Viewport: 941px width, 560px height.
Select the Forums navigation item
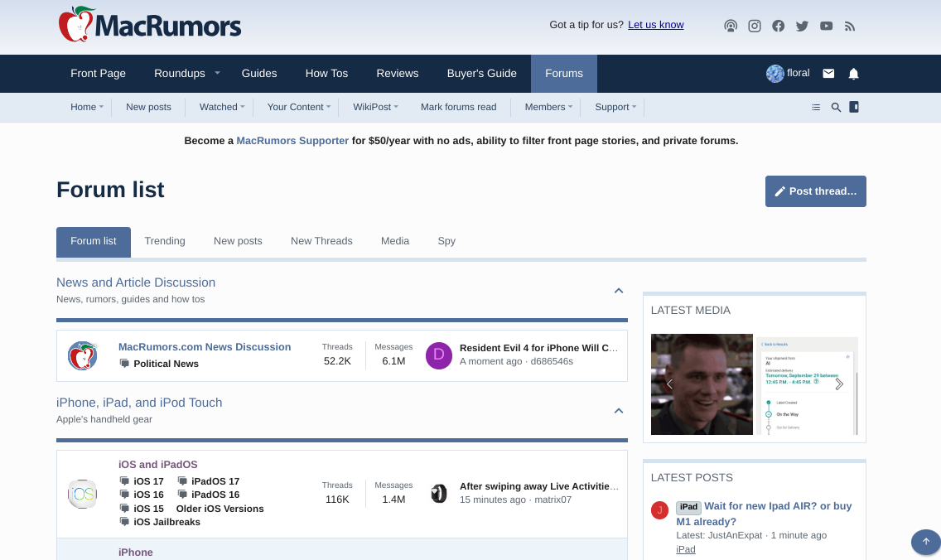coord(564,73)
